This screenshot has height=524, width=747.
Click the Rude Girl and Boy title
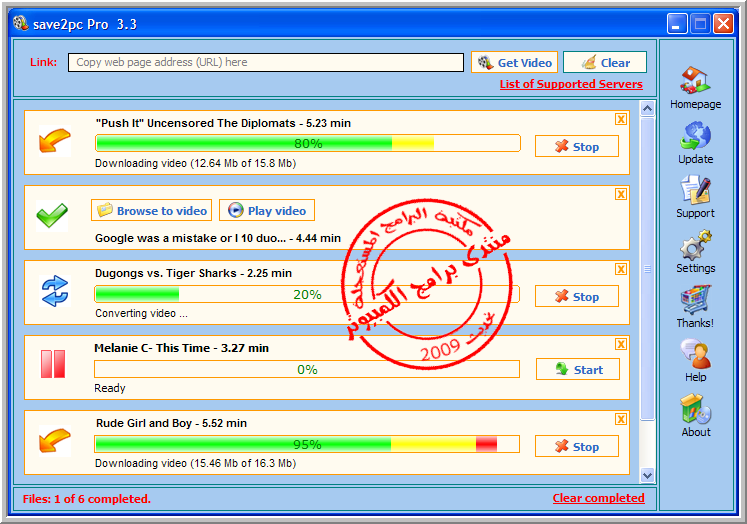(x=172, y=423)
